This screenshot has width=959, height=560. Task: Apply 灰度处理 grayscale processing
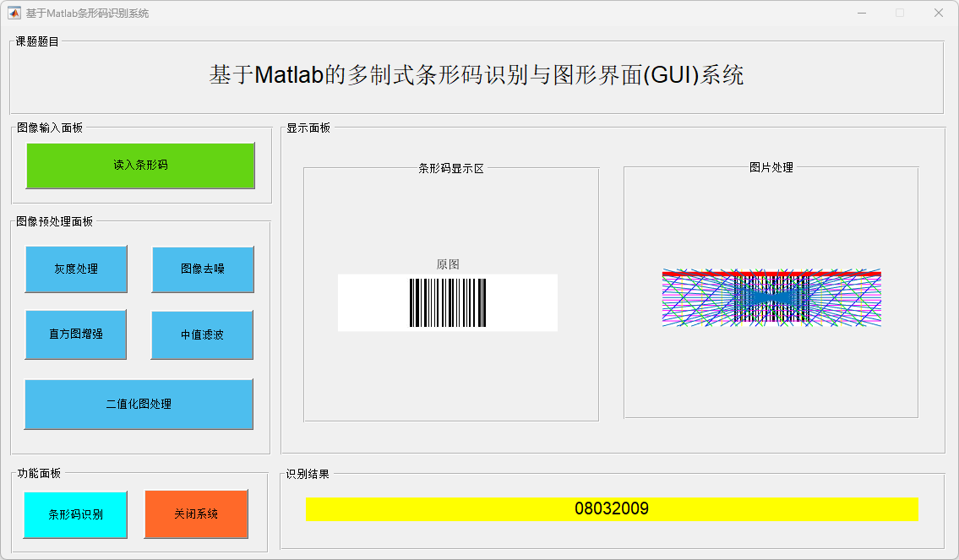tap(76, 269)
